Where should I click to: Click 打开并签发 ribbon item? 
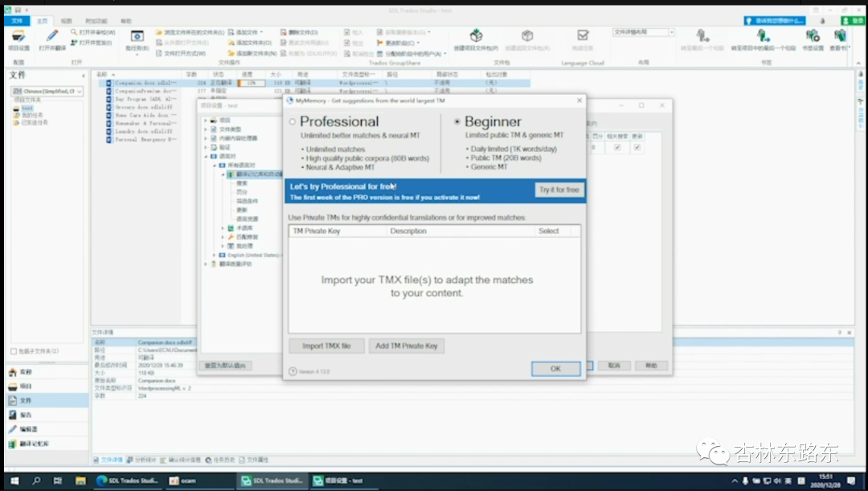pyautogui.click(x=92, y=43)
